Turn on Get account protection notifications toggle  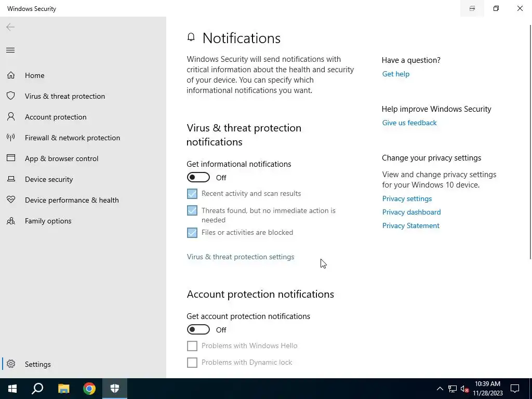point(198,329)
